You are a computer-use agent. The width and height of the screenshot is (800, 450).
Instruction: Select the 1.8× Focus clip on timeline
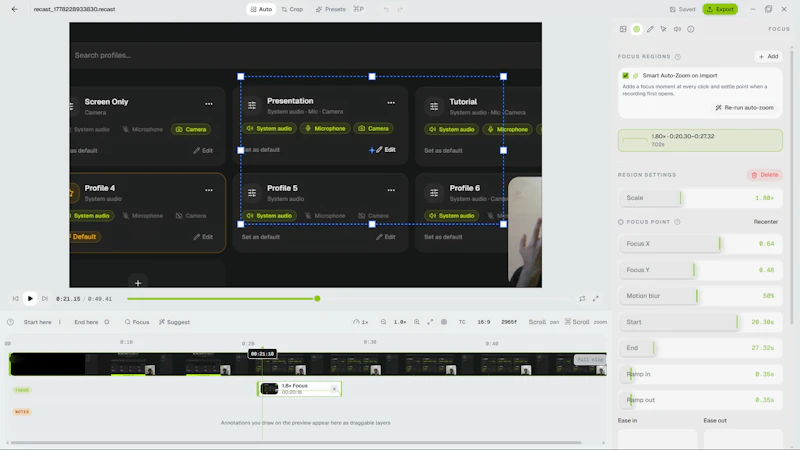(299, 389)
